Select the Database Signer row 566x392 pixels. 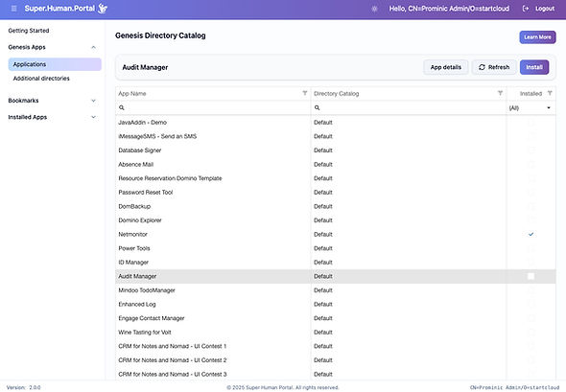tap(336, 150)
